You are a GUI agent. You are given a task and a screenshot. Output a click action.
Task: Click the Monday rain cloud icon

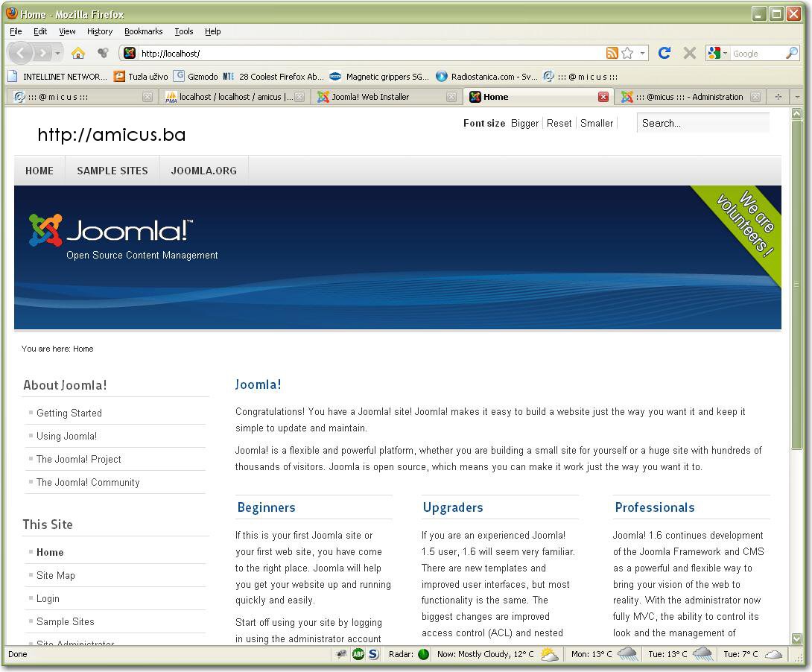(x=627, y=654)
